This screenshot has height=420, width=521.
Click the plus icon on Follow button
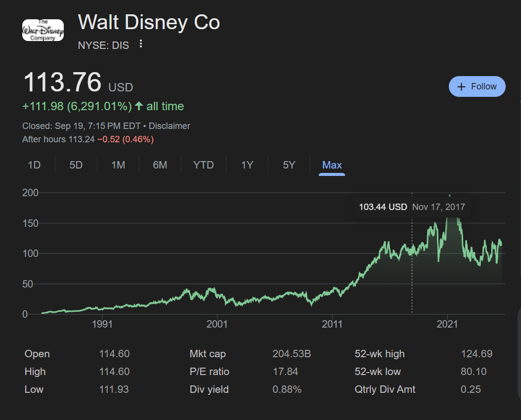pyautogui.click(x=462, y=87)
